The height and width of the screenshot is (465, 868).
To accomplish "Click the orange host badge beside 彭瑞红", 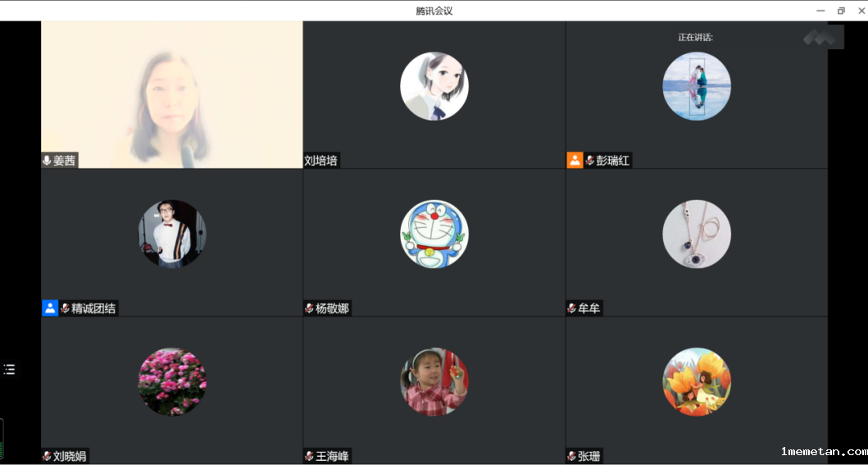I will 575,161.
